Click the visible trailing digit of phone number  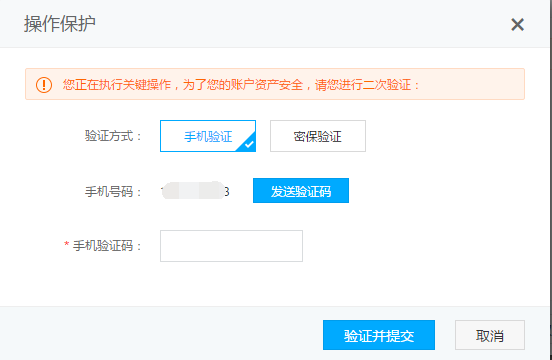click(x=227, y=192)
